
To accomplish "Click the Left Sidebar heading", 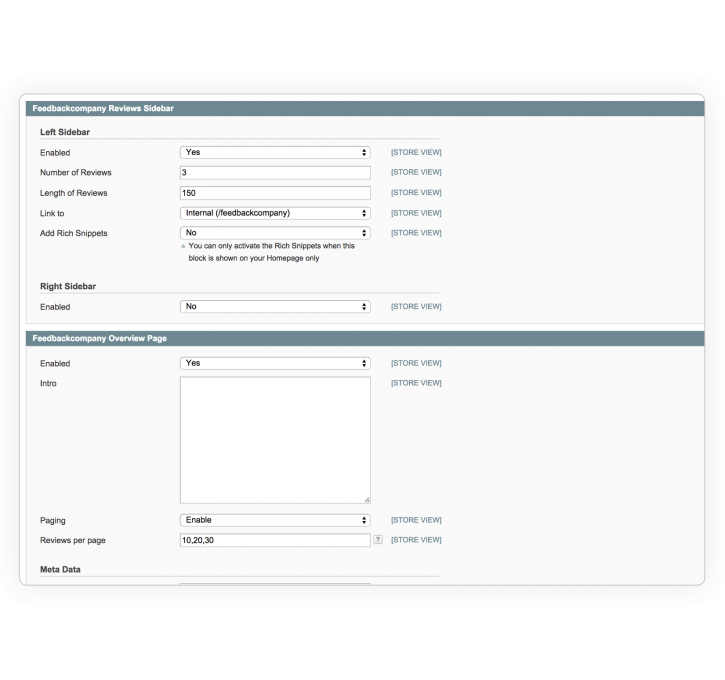I will tap(65, 132).
